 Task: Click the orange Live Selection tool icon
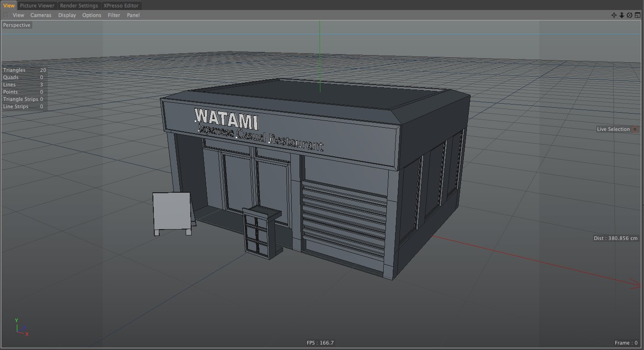[x=635, y=129]
